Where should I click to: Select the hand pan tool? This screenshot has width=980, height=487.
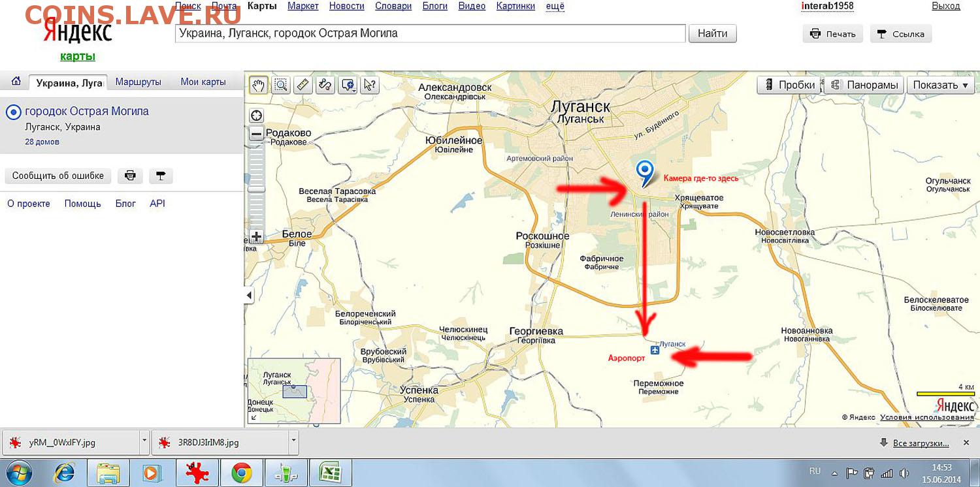tap(259, 85)
